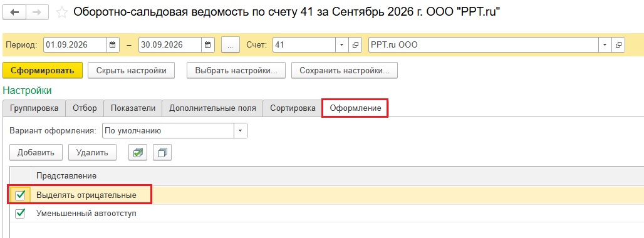The width and height of the screenshot is (644, 238).
Task: Expand the account 41 dropdown arrow
Action: [342, 44]
